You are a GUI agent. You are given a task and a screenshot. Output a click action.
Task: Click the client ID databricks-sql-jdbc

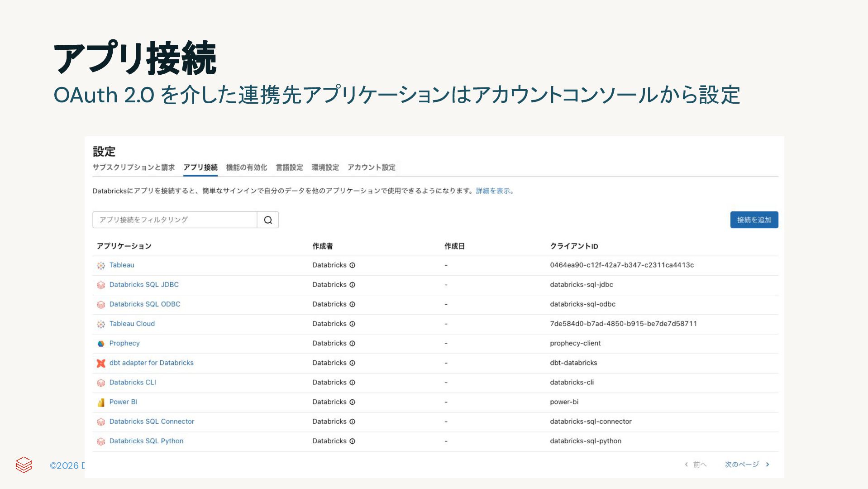[x=582, y=285]
